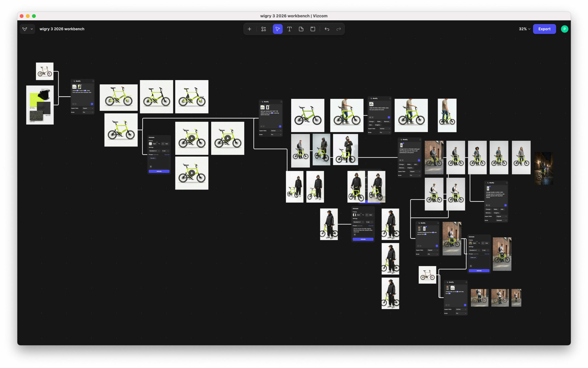
Task: Open the green P user avatar
Action: [x=564, y=29]
